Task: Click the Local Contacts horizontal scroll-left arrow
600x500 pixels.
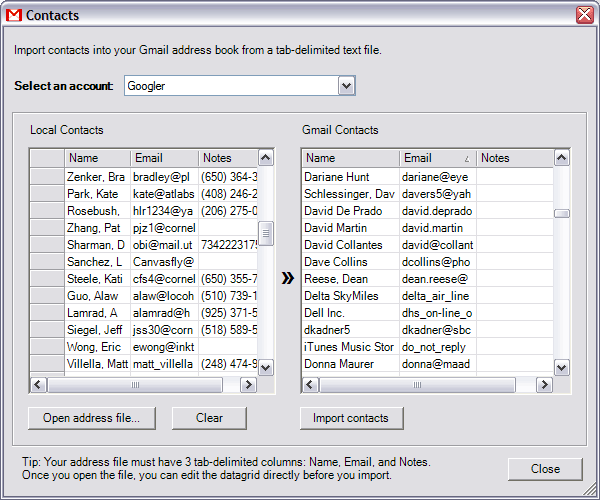Action: pos(38,384)
